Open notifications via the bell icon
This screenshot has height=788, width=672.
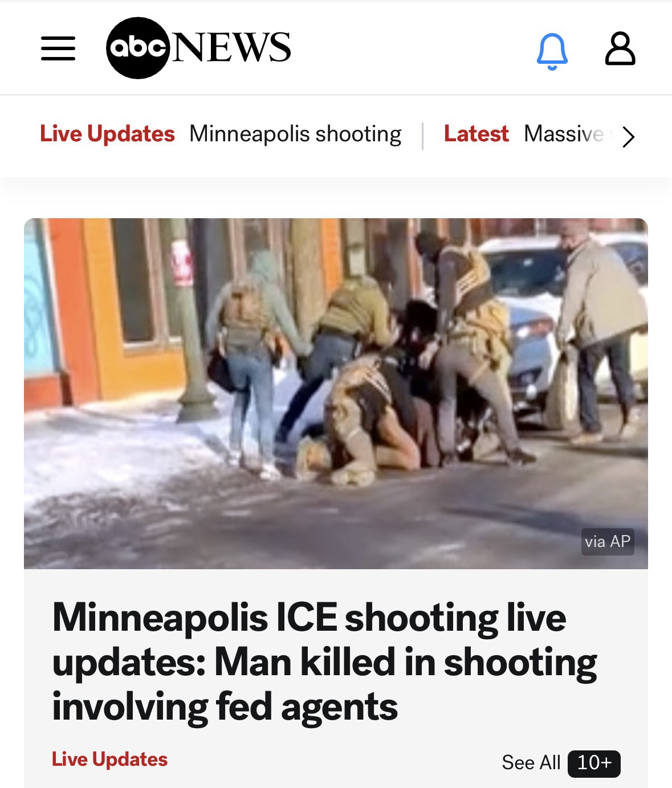[x=552, y=50]
